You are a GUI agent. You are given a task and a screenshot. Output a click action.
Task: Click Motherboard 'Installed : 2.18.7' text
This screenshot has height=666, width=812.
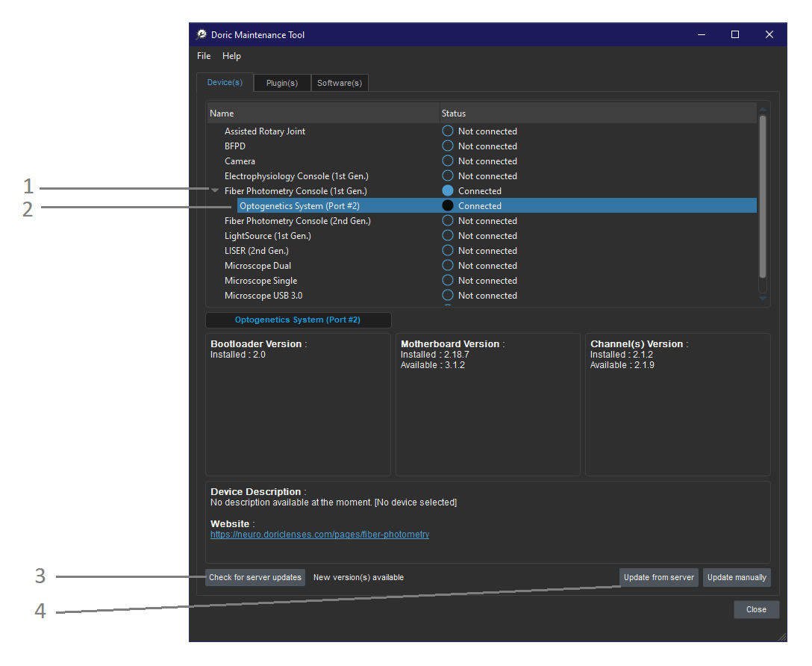click(x=434, y=355)
